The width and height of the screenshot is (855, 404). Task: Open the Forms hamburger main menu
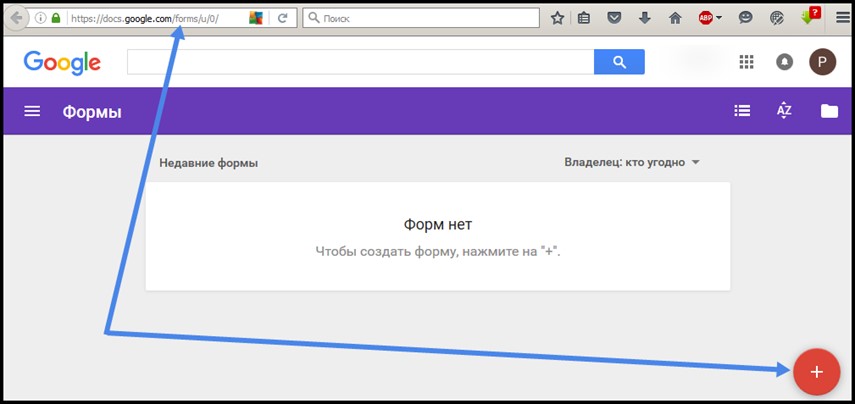point(32,111)
